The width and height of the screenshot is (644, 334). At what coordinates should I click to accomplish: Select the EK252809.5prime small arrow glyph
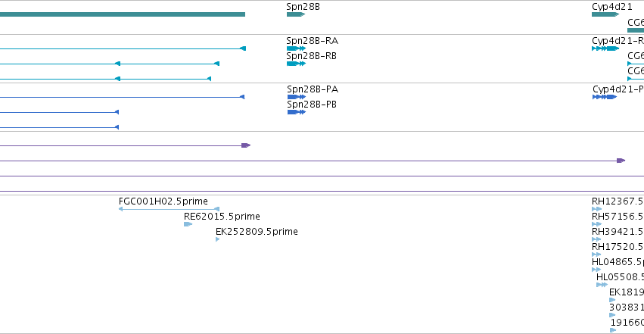pyautogui.click(x=218, y=239)
